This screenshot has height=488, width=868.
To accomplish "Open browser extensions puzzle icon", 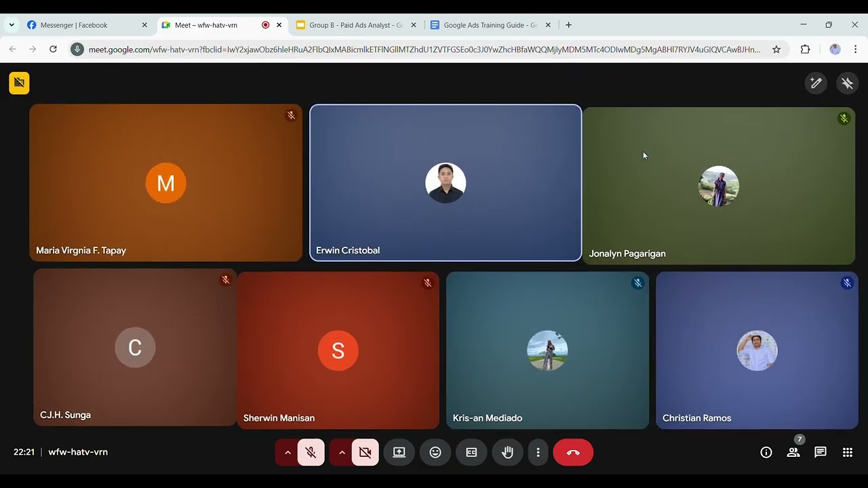I will [806, 49].
